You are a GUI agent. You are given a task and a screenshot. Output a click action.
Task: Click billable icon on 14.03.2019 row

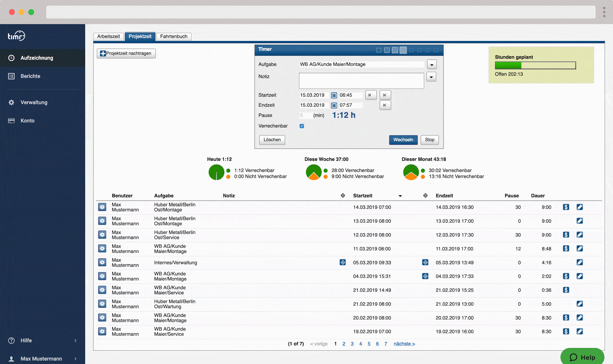coord(566,207)
